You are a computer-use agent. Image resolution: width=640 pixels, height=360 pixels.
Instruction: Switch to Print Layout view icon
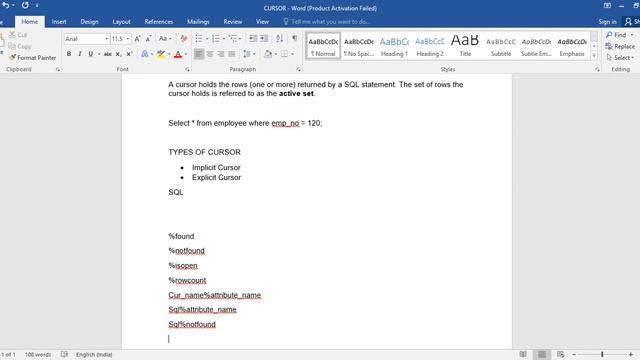tap(542, 354)
